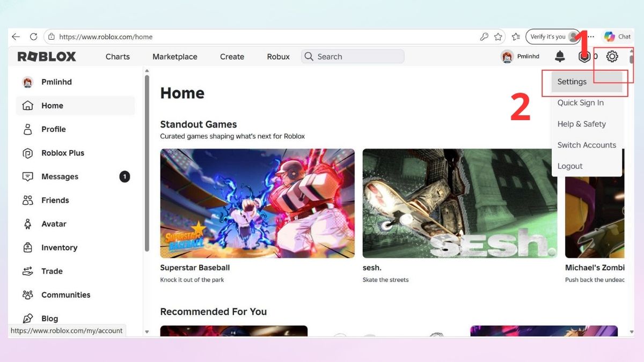
Task: Open Pmlinhd username in top bar
Action: pos(528,56)
